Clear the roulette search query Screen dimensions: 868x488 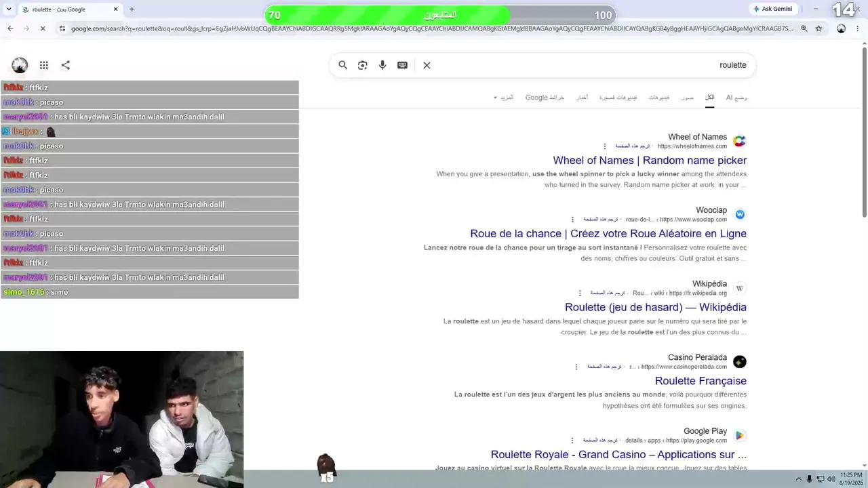coord(427,65)
